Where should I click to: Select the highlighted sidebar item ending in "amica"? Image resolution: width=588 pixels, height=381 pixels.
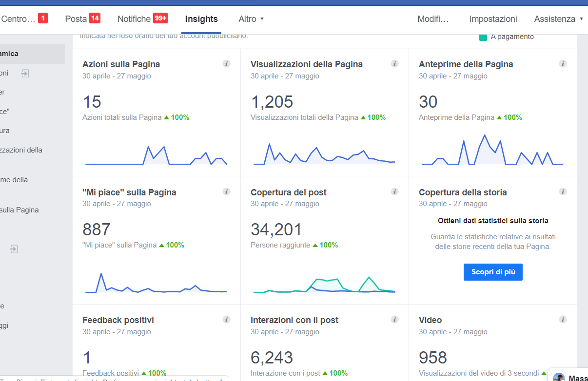point(33,54)
